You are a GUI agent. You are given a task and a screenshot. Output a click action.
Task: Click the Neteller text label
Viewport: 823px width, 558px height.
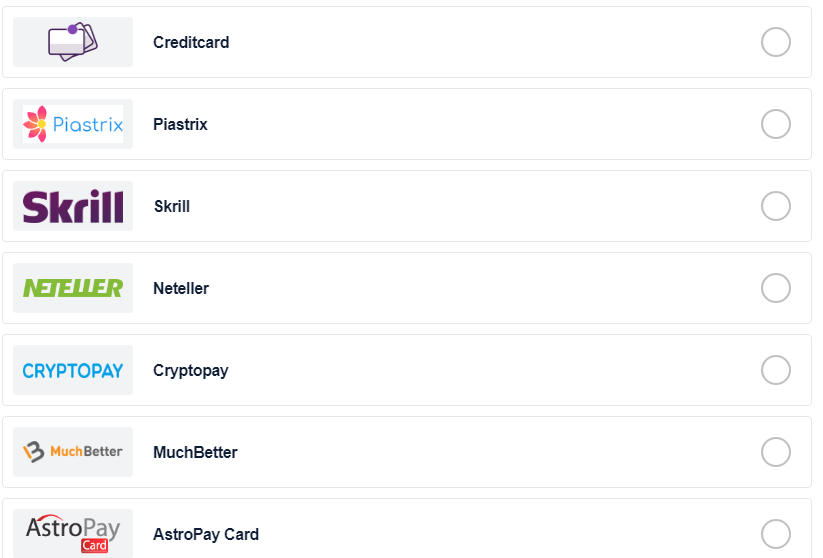pyautogui.click(x=181, y=288)
